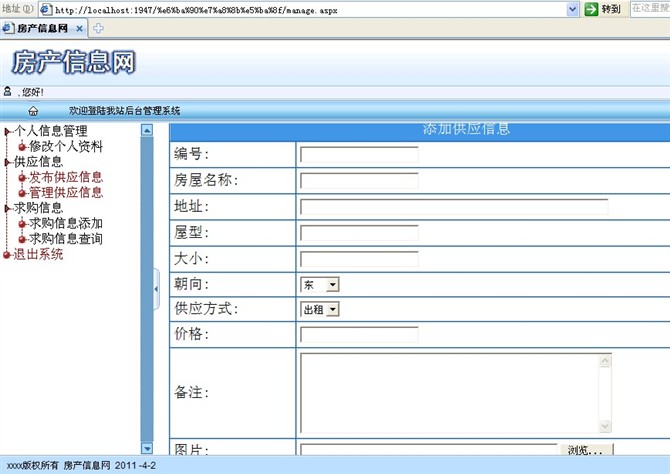
Task: Click the 备注 textarea scroll up arrow
Action: [x=605, y=361]
